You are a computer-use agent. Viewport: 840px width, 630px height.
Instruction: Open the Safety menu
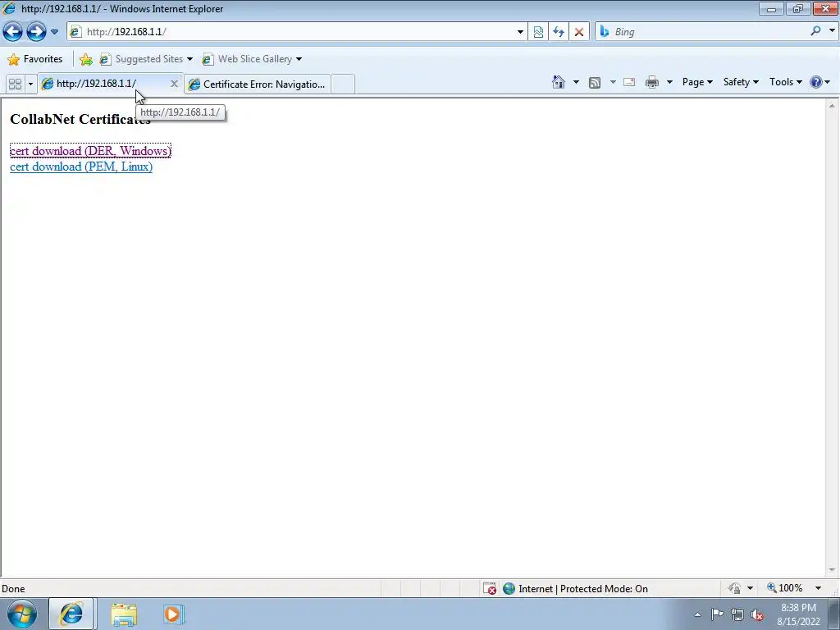tap(741, 82)
